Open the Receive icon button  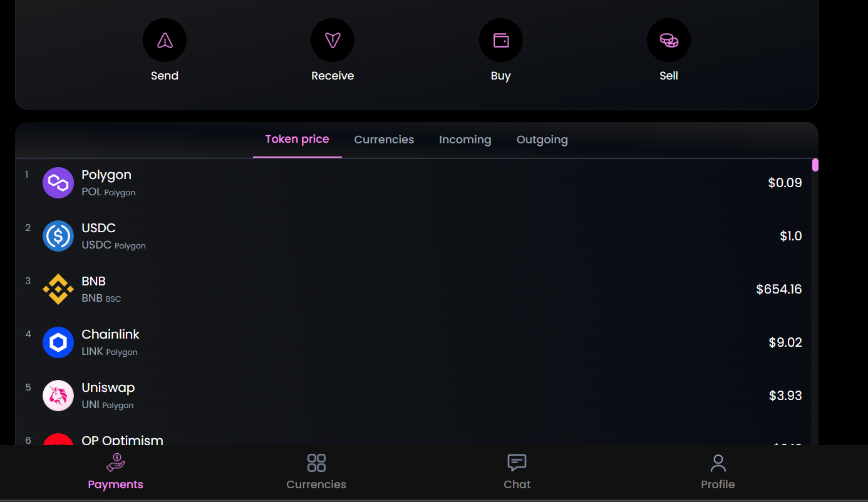pos(333,41)
